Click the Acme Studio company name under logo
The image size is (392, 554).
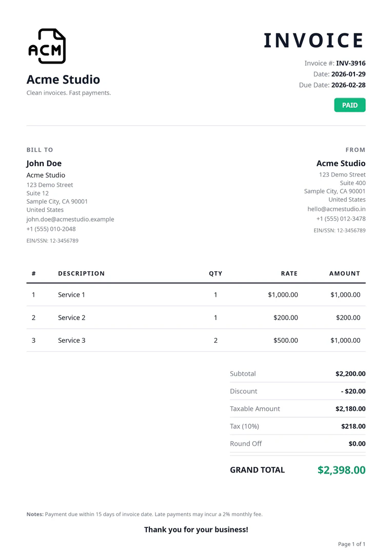63,80
